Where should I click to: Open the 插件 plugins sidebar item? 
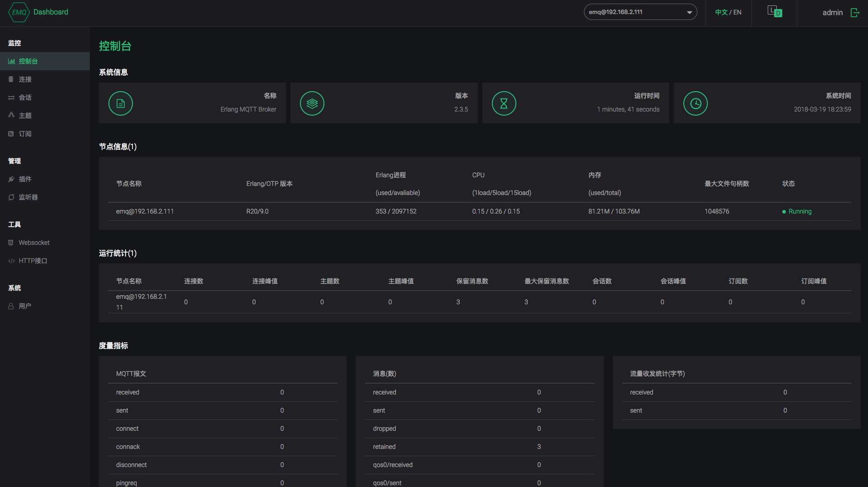point(45,179)
